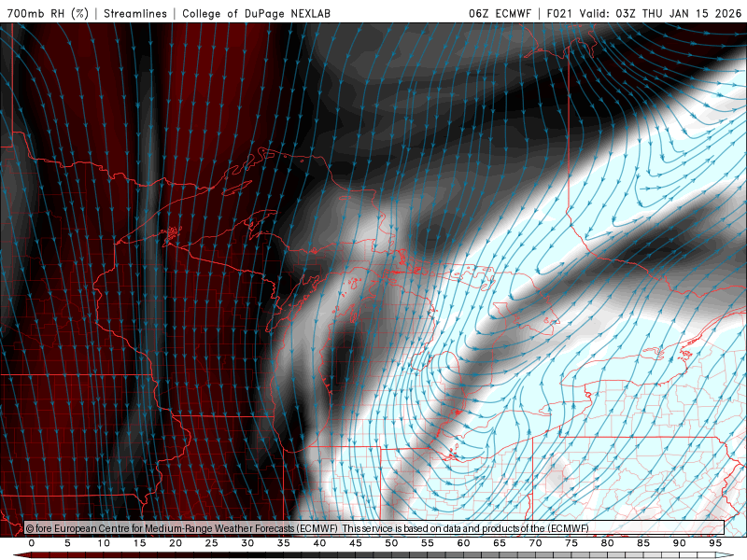The width and height of the screenshot is (747, 560).
Task: Click the colorbar value "20"
Action: point(176,543)
